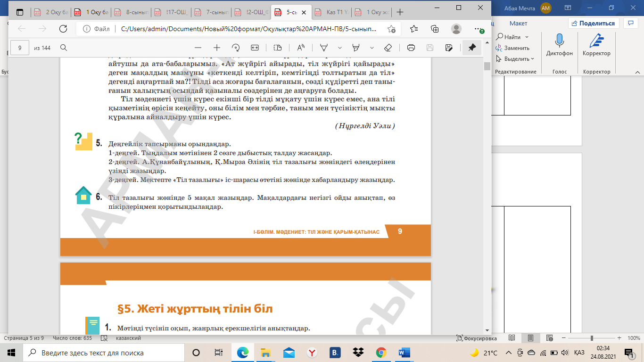Open Корректор in Word ribbon
Screen dimensions: 644x362
click(x=596, y=46)
